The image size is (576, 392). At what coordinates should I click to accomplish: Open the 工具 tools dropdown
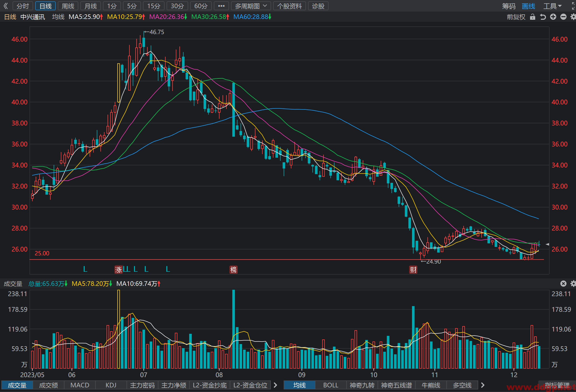coord(553,6)
